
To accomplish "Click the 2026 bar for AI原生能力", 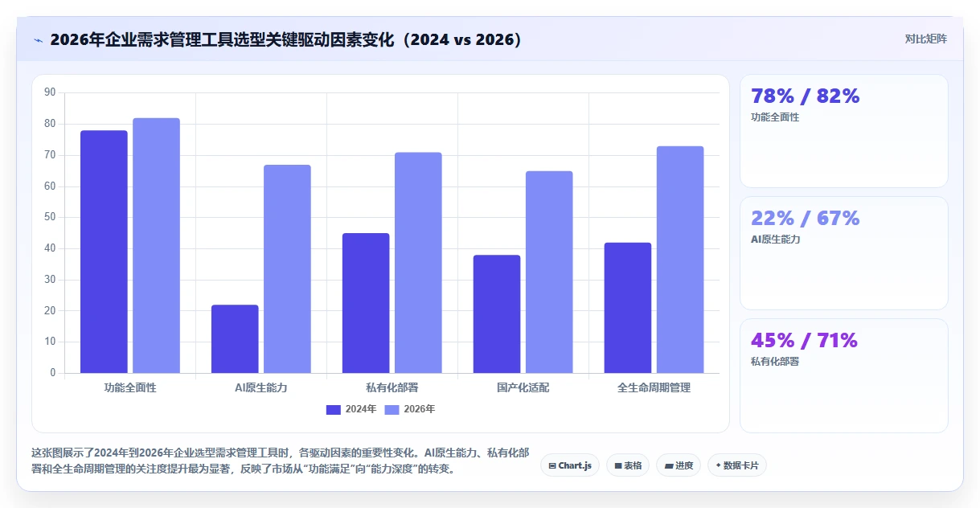I will point(287,268).
